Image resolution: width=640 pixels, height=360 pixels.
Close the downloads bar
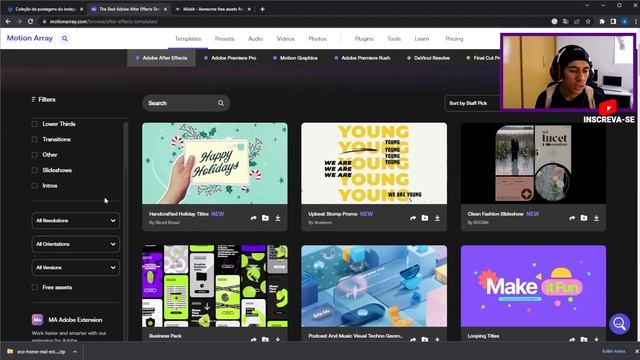pyautogui.click(x=636, y=351)
